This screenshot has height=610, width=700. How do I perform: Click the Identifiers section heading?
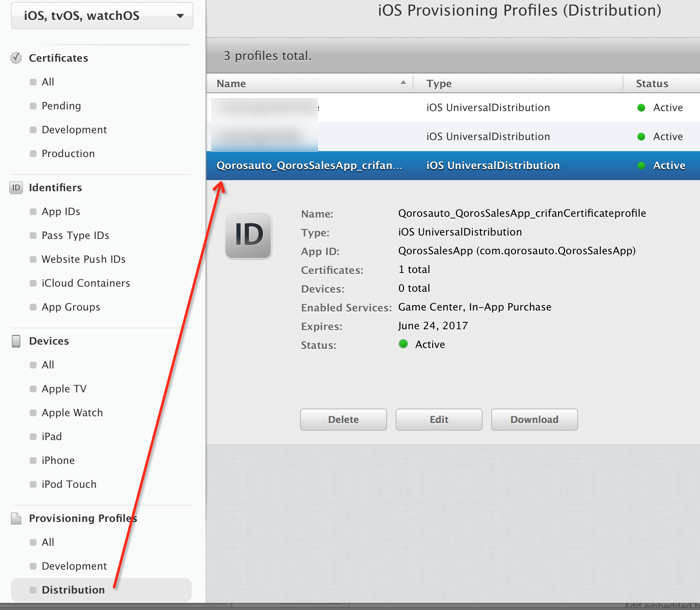[x=55, y=188]
